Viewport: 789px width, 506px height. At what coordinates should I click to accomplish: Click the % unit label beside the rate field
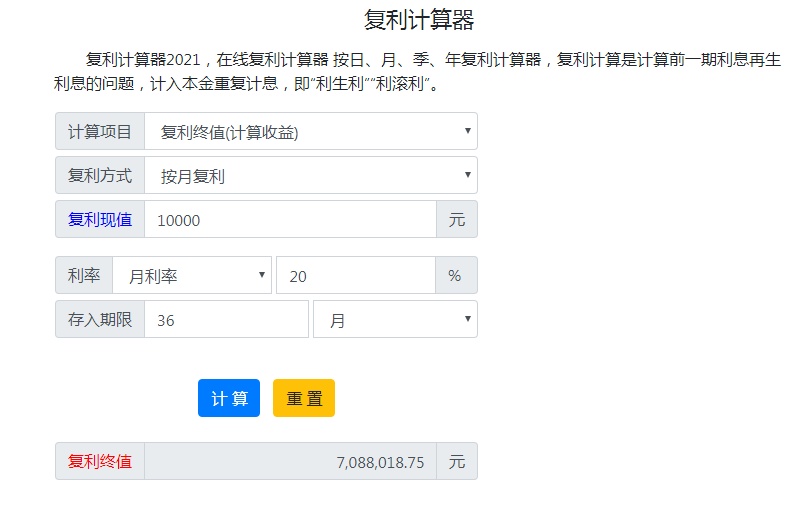(456, 275)
